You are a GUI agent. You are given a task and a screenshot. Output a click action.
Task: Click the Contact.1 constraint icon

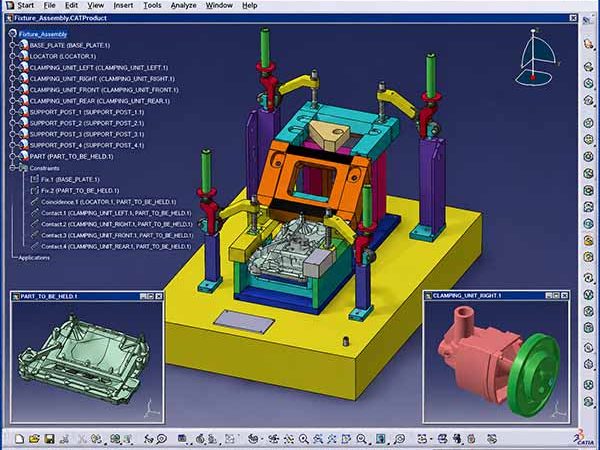coord(34,212)
